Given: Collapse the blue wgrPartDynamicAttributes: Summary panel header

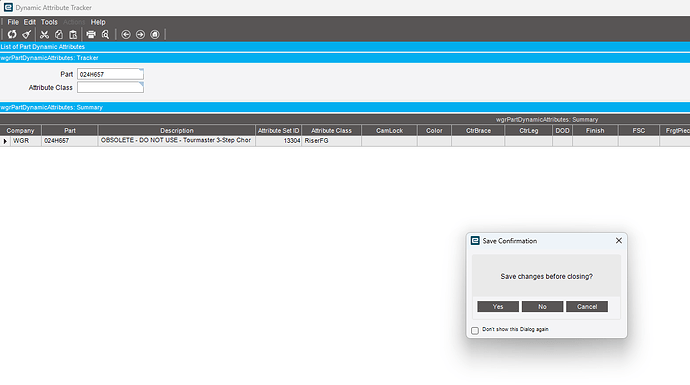Looking at the screenshot, I should [345, 107].
